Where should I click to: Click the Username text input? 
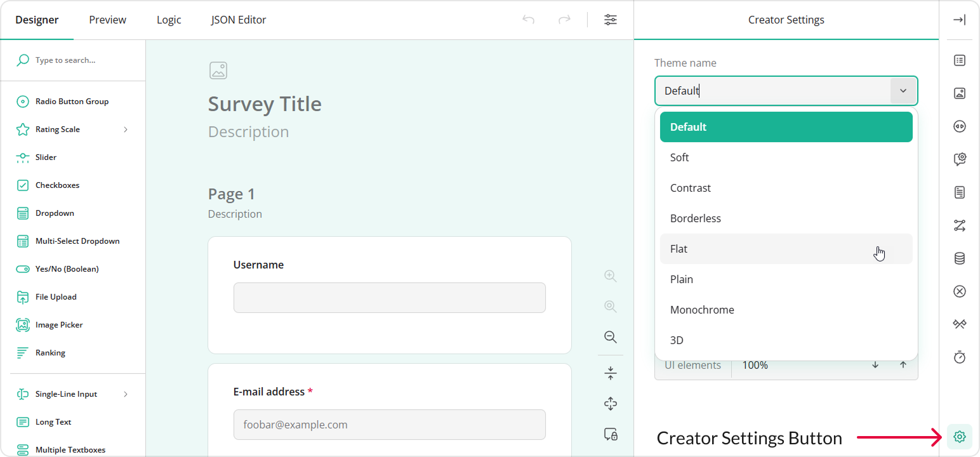[x=390, y=298]
